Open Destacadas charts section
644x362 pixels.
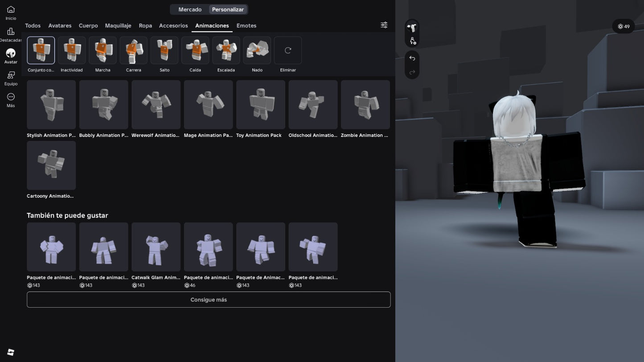11,35
